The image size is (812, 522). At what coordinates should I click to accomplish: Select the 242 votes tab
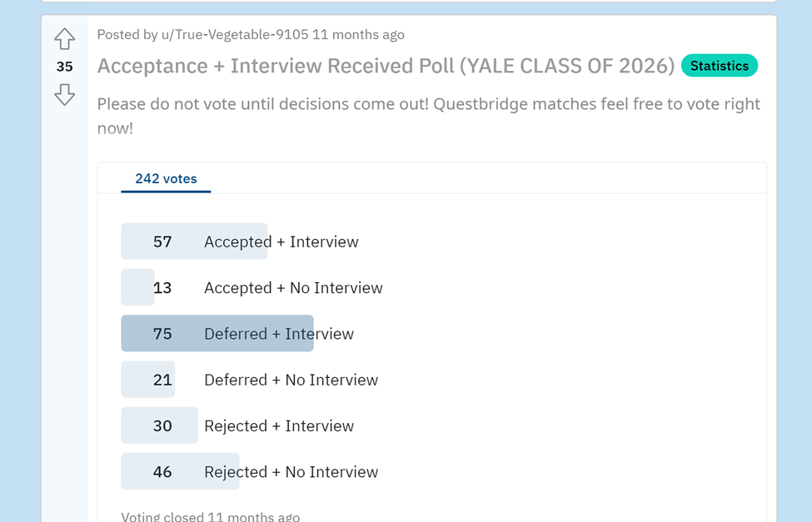pyautogui.click(x=166, y=179)
